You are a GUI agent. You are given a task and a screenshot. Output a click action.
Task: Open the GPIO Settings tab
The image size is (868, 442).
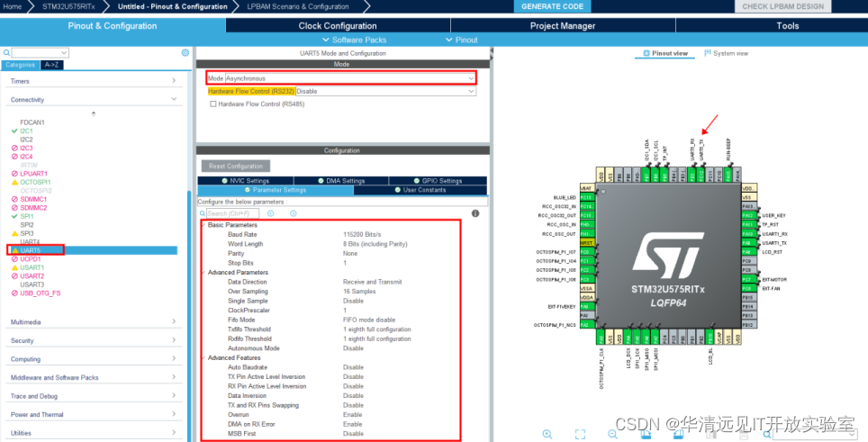tap(438, 181)
